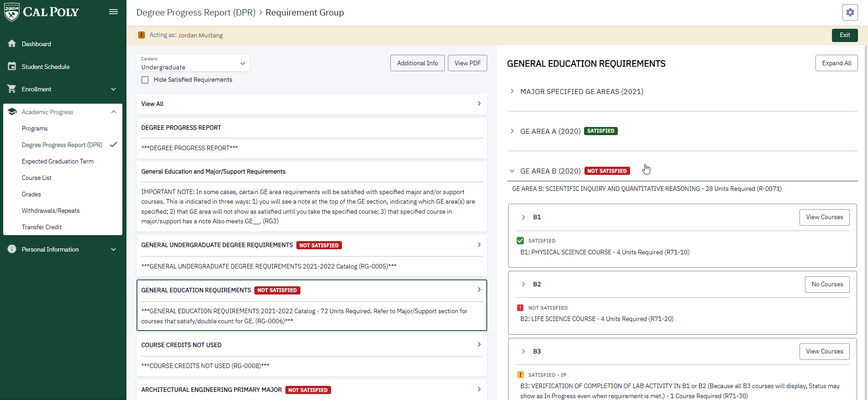Click the Cal Poly logo

coord(42,12)
